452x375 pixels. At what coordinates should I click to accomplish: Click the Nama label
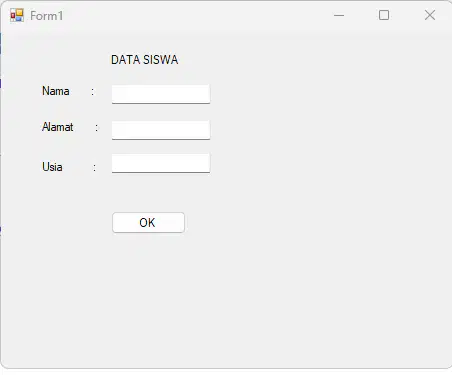click(56, 91)
